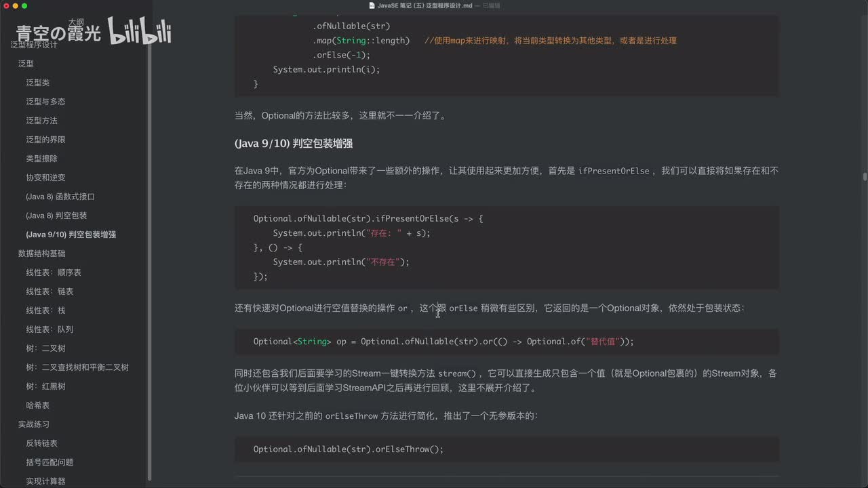Click inline code ifPresentOrElse in paragraph
The image size is (868, 488).
click(614, 171)
